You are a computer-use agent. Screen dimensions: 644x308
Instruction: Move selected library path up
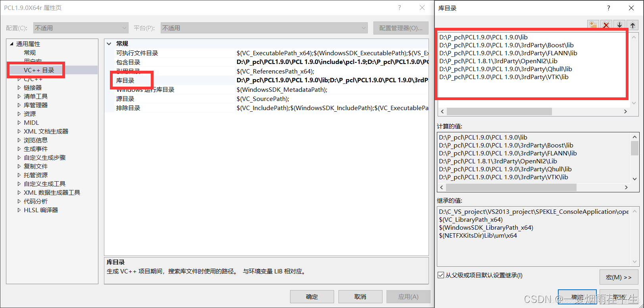pos(632,25)
